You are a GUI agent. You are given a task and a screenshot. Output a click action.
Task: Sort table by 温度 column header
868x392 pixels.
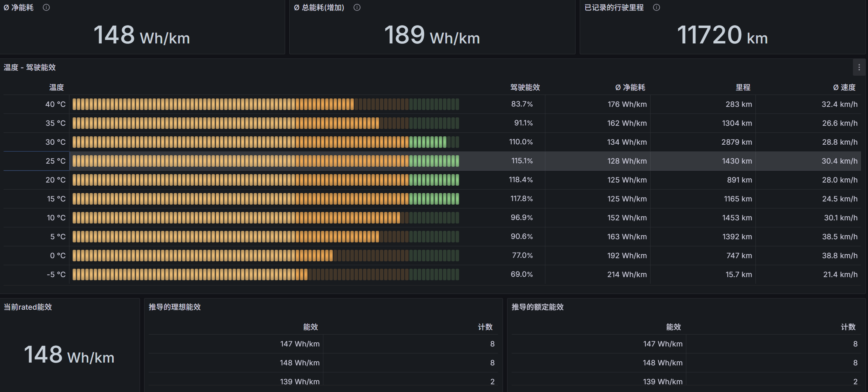pos(56,87)
